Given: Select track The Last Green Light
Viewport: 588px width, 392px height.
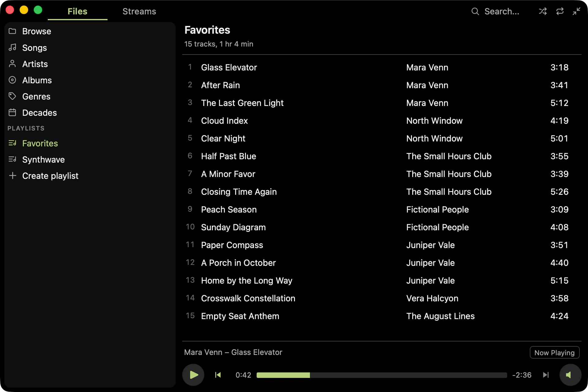Looking at the screenshot, I should [x=382, y=103].
